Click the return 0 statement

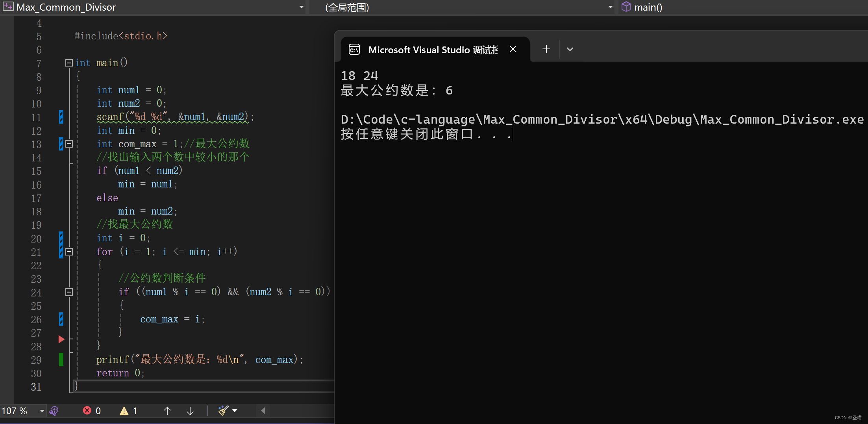pyautogui.click(x=120, y=373)
